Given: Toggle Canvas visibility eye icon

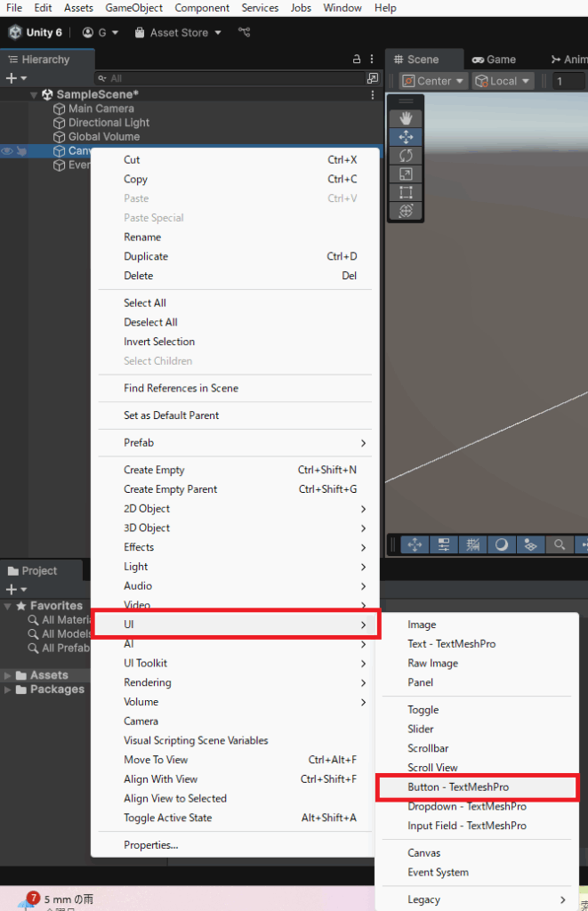Looking at the screenshot, I should [x=7, y=151].
